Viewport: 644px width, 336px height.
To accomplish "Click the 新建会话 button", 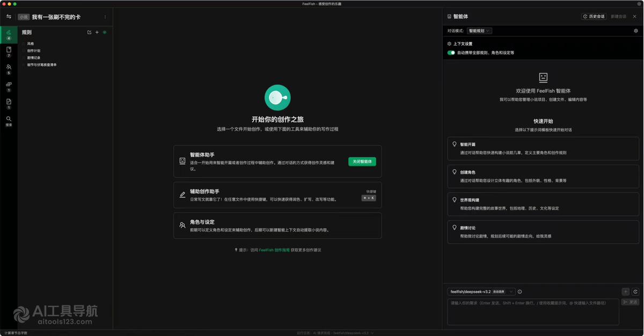I will click(619, 17).
